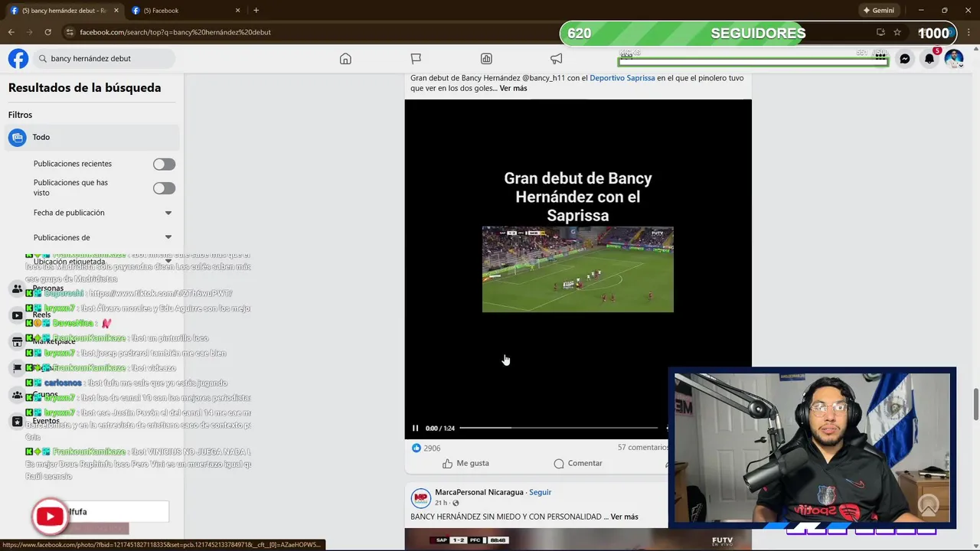Click the install app icon in address bar
This screenshot has width=980, height=551.
click(880, 32)
